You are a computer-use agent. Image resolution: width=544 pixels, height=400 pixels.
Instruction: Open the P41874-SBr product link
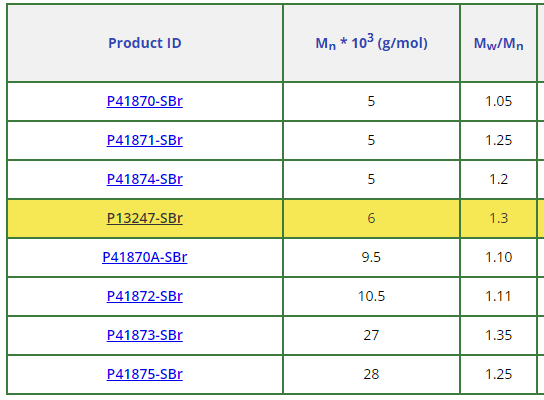click(x=145, y=179)
